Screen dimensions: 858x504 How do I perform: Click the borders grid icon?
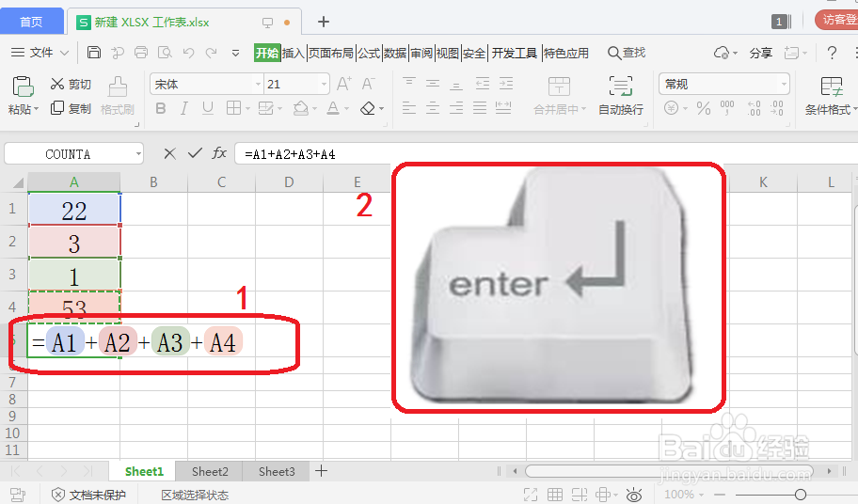[233, 108]
